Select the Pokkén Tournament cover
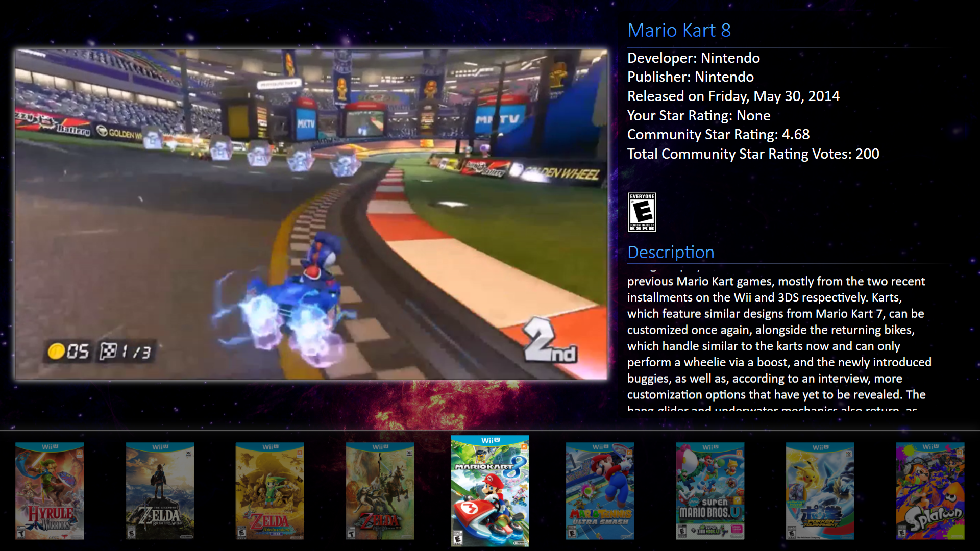 pos(820,491)
